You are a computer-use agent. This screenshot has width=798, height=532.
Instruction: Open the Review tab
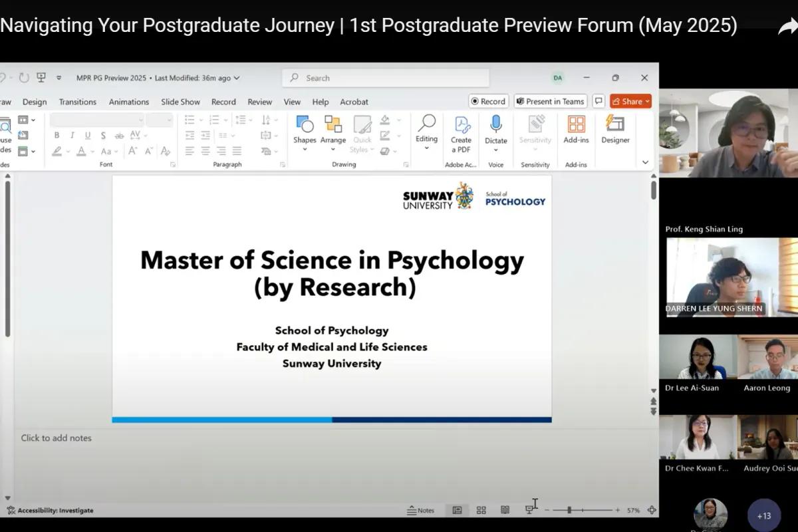[260, 102]
